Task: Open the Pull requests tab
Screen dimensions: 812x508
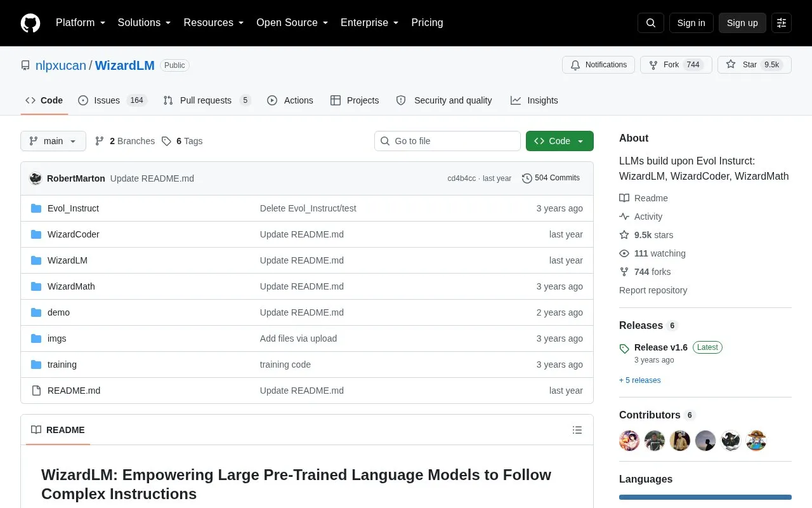Action: pos(207,100)
